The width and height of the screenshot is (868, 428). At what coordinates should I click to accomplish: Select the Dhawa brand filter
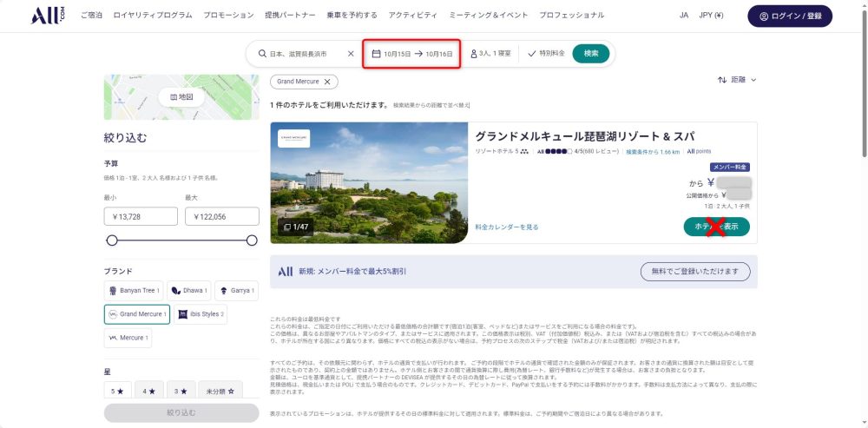[x=188, y=291]
